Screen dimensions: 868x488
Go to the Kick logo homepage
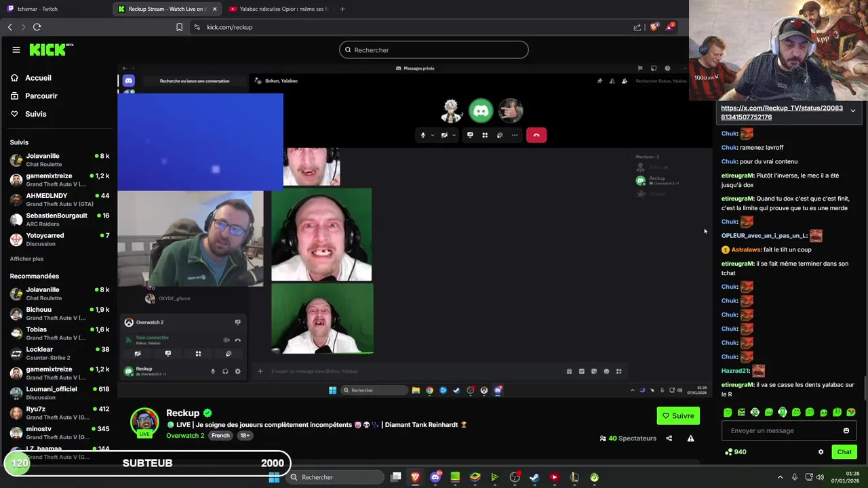pos(51,49)
